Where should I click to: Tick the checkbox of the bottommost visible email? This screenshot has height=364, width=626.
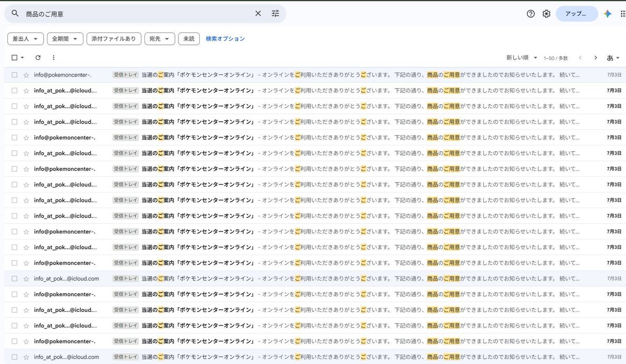point(15,357)
